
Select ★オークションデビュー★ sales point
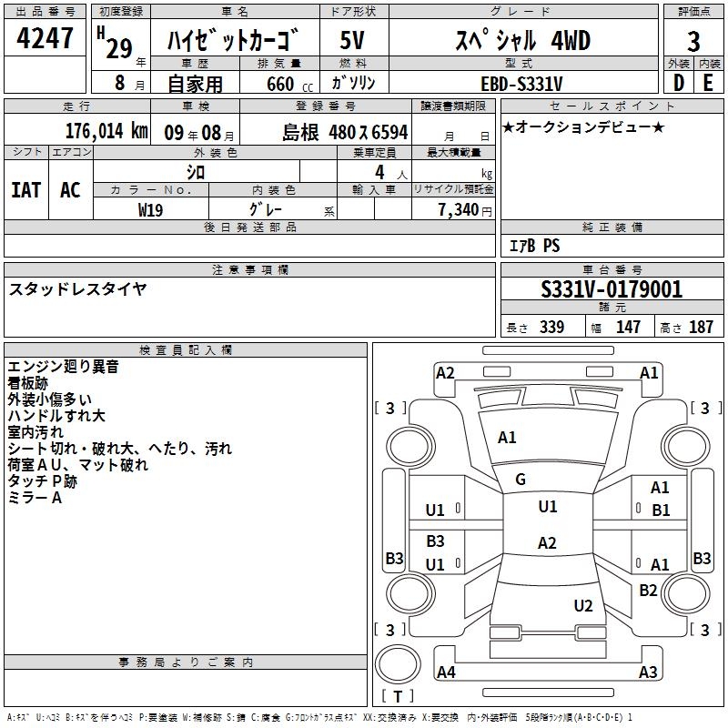click(x=583, y=126)
